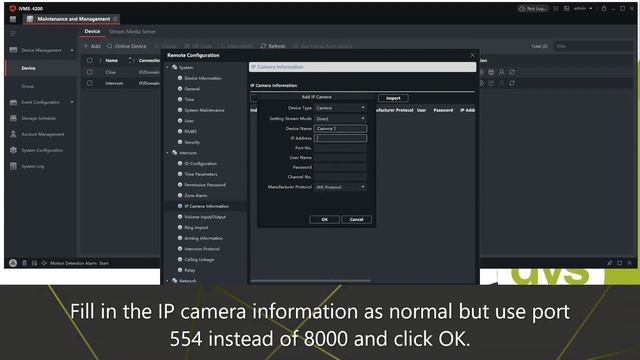
Task: Click the refresh icon in Intercom device row
Action: pyautogui.click(x=512, y=83)
